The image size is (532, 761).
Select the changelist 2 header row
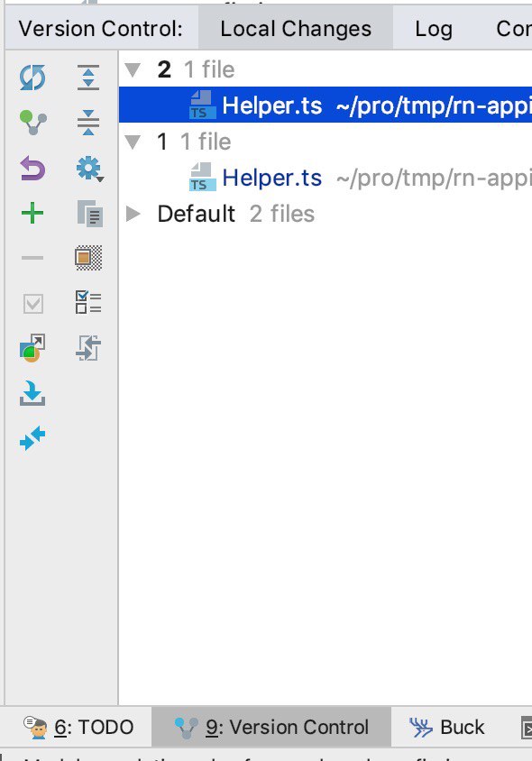pos(326,69)
